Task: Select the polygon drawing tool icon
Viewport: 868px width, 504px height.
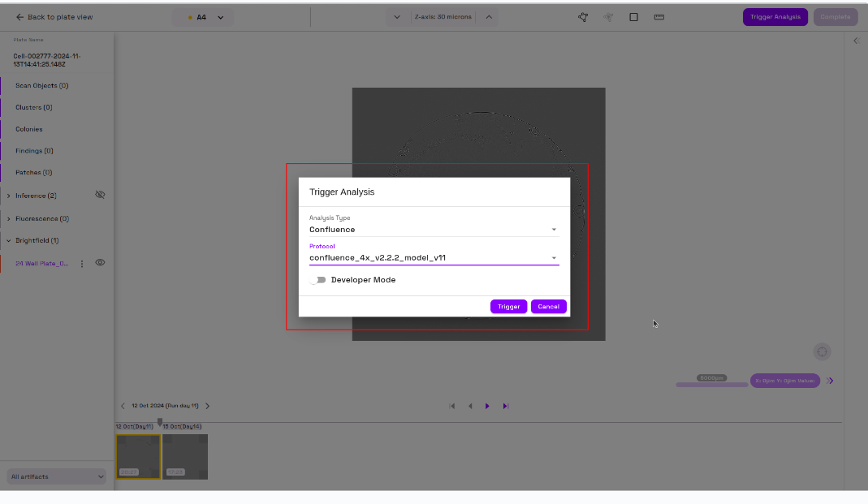Action: [x=582, y=17]
